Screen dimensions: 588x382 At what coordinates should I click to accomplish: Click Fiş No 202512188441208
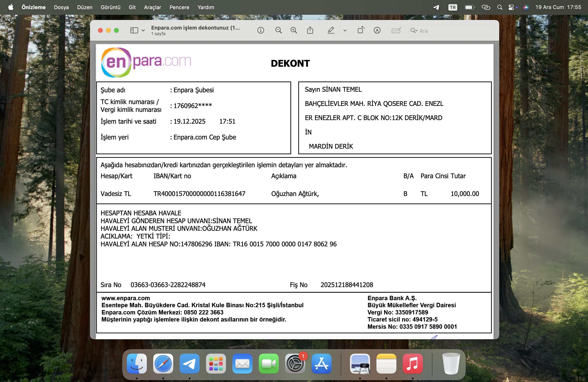[347, 285]
